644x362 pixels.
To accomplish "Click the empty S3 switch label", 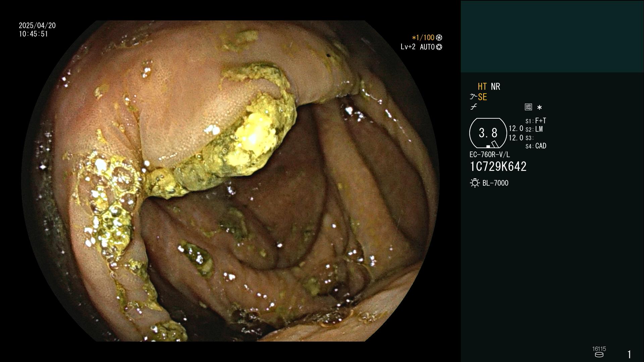I will 529,138.
